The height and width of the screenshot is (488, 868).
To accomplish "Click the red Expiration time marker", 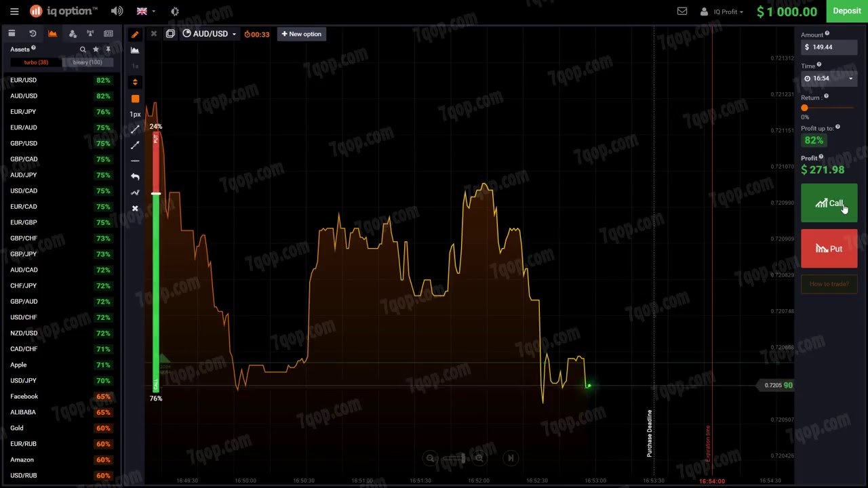I will (x=712, y=251).
